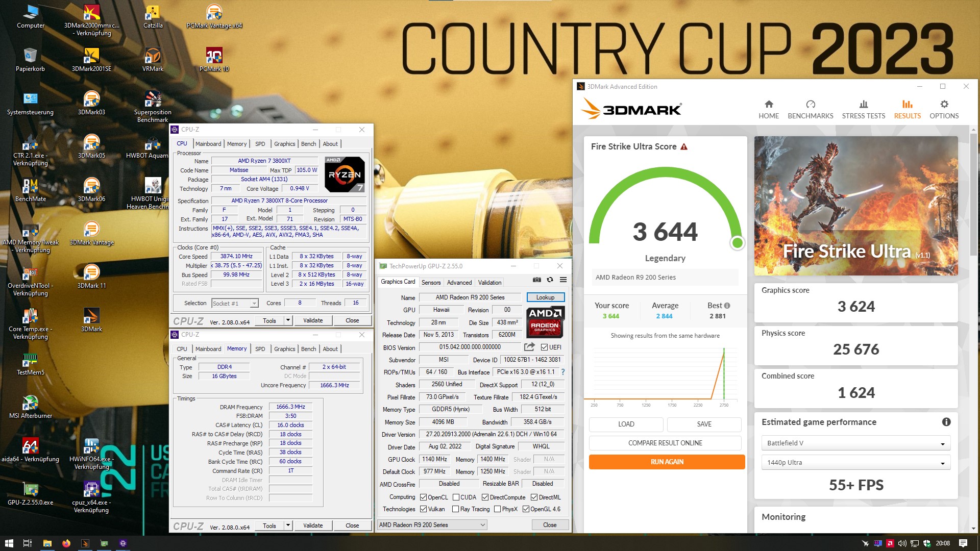This screenshot has height=551, width=980.
Task: Open Benchmarks section in 3DMark
Action: [x=810, y=109]
